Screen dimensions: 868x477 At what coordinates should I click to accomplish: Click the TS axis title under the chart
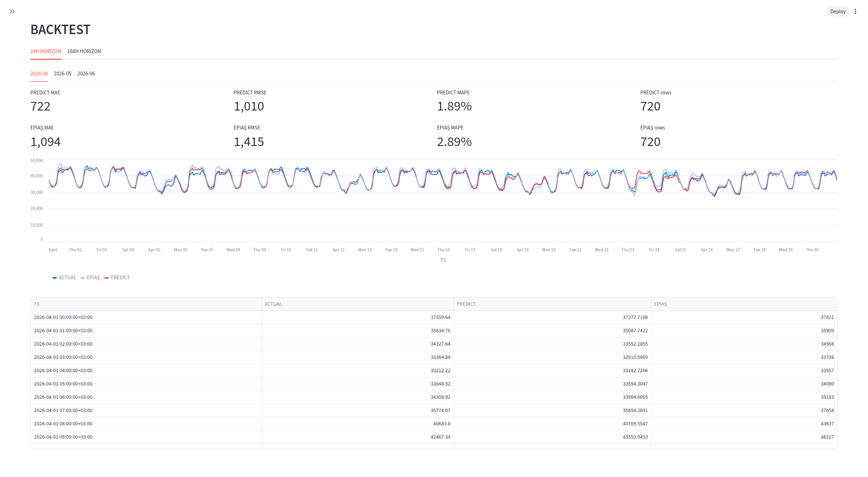click(x=443, y=260)
